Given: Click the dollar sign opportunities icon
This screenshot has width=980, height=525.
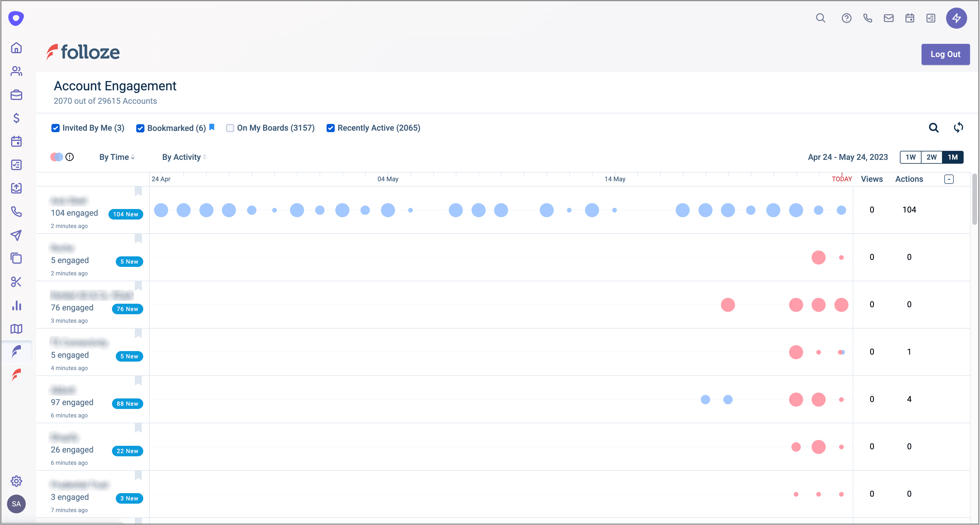Looking at the screenshot, I should point(16,118).
